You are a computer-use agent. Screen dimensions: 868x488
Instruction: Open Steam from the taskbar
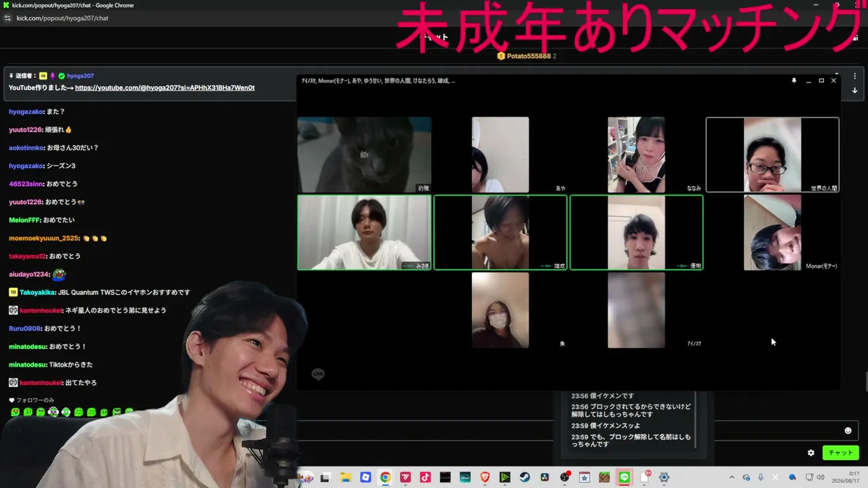pyautogui.click(x=525, y=477)
